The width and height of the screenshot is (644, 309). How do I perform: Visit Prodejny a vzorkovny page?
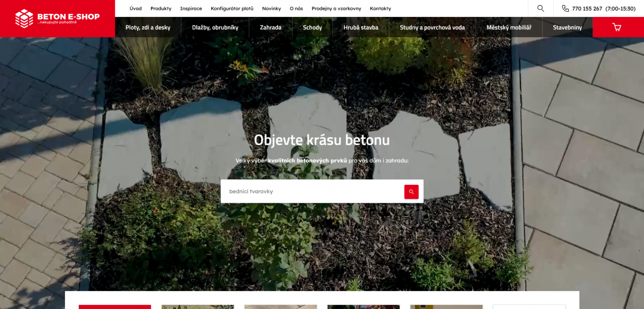click(x=336, y=8)
